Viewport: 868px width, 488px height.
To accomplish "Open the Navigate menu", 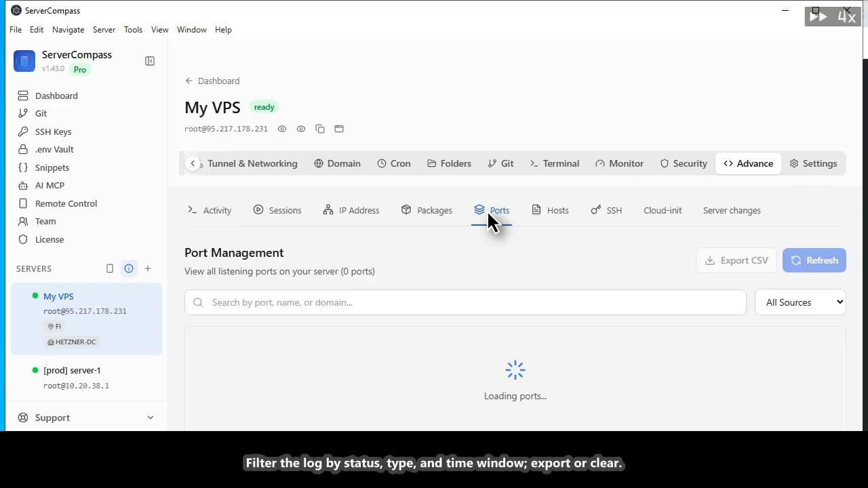I will pos(68,30).
